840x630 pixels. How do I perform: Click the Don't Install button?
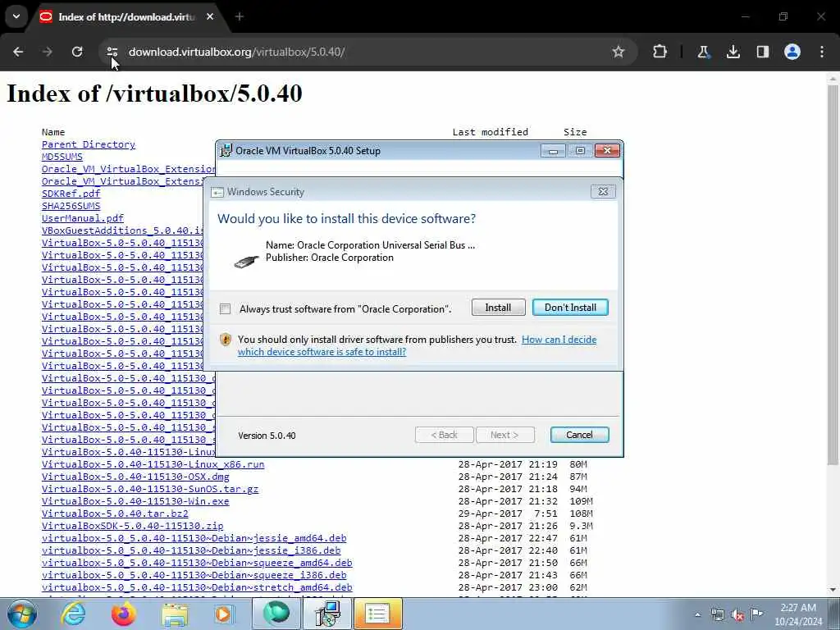pyautogui.click(x=570, y=308)
